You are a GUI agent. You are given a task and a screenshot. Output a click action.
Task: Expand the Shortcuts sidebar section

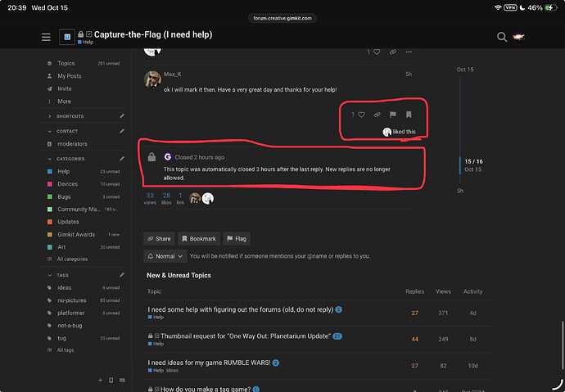point(66,116)
